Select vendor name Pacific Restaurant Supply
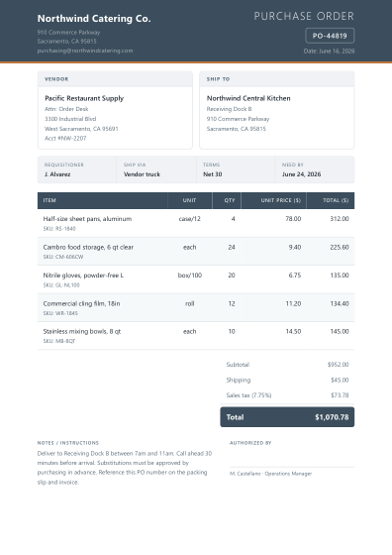 click(x=84, y=98)
